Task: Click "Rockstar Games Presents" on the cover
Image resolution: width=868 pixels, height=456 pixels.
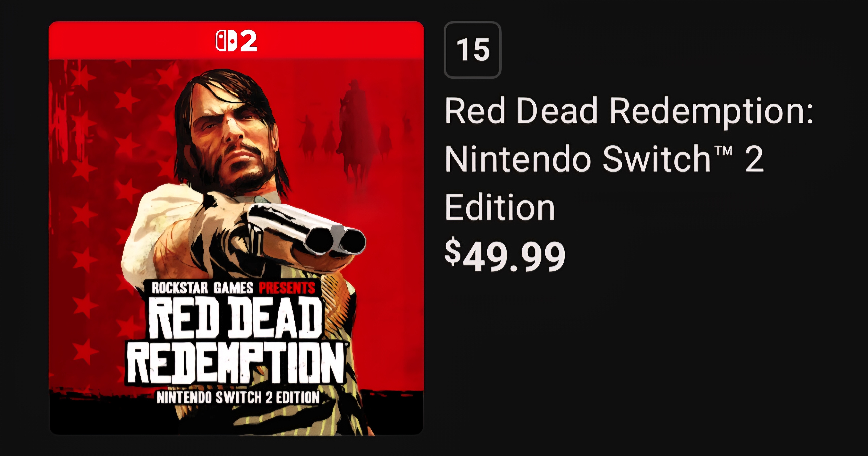Action: pyautogui.click(x=233, y=288)
